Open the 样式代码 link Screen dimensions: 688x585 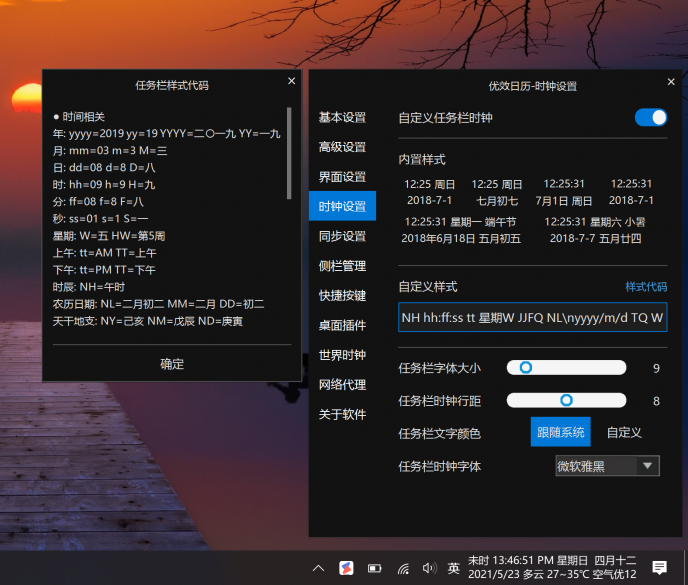[646, 287]
